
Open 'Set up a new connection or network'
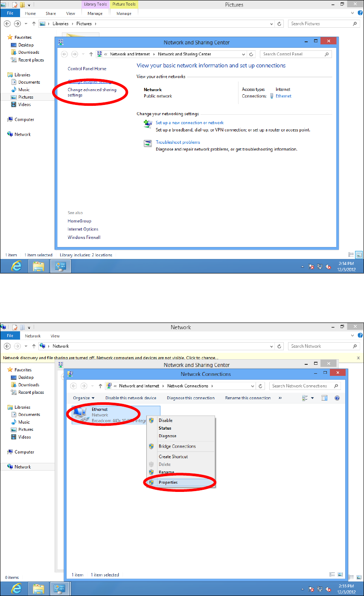(x=189, y=122)
